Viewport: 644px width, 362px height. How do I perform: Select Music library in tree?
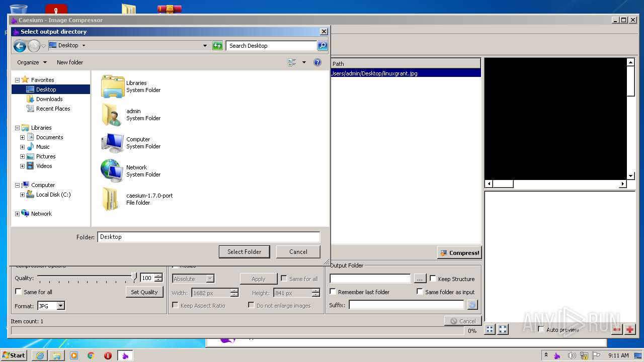tap(43, 147)
